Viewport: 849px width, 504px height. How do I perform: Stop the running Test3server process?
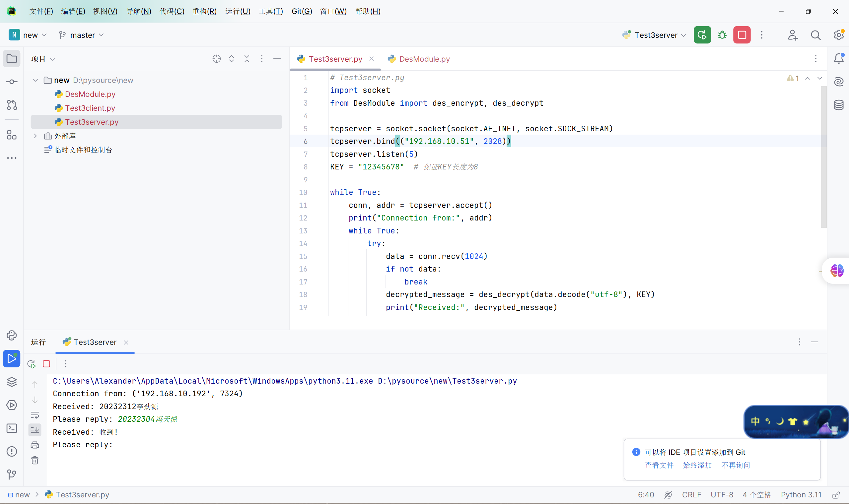(742, 35)
